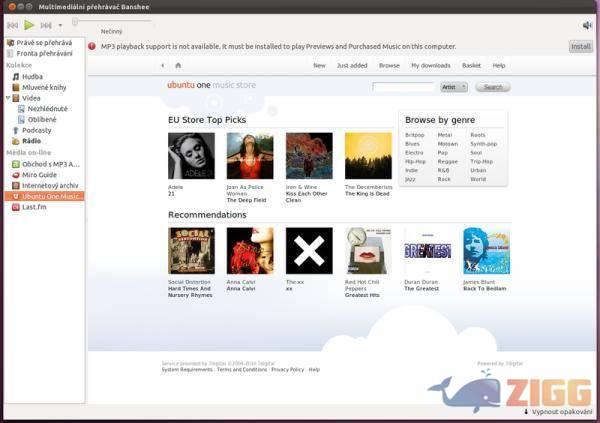The image size is (600, 423).
Task: Click the red MP3 warning icon
Action: tap(92, 46)
